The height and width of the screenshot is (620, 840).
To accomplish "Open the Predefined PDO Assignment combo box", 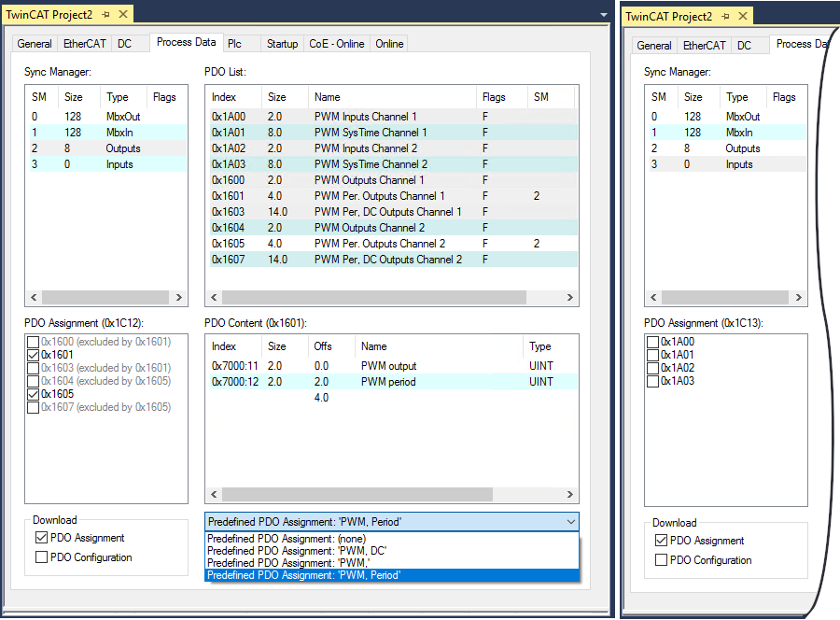I will 392,521.
